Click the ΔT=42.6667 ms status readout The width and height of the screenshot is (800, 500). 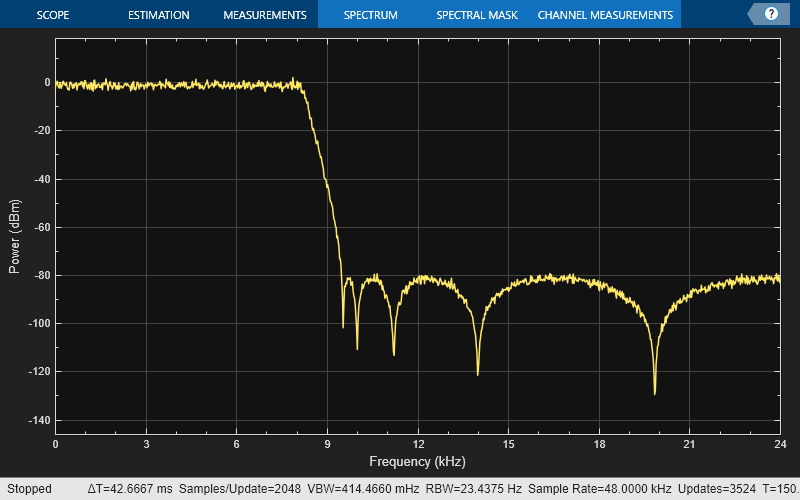[129, 489]
